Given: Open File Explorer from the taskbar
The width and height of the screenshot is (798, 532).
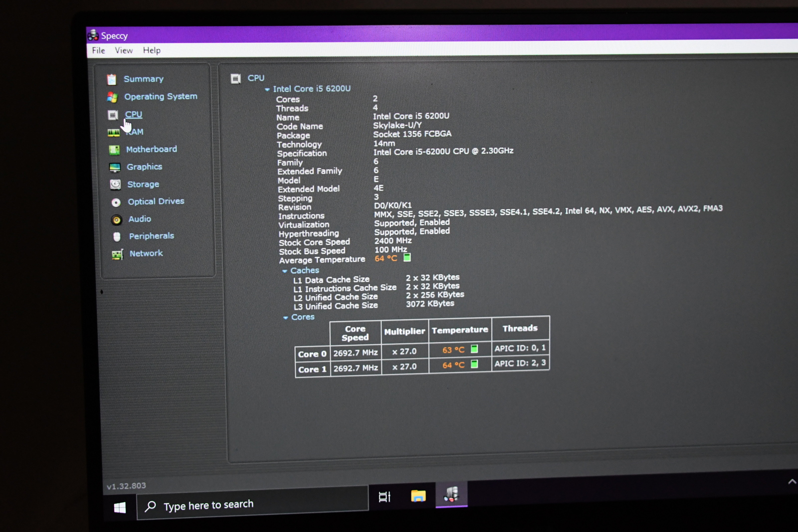Looking at the screenshot, I should [x=418, y=496].
